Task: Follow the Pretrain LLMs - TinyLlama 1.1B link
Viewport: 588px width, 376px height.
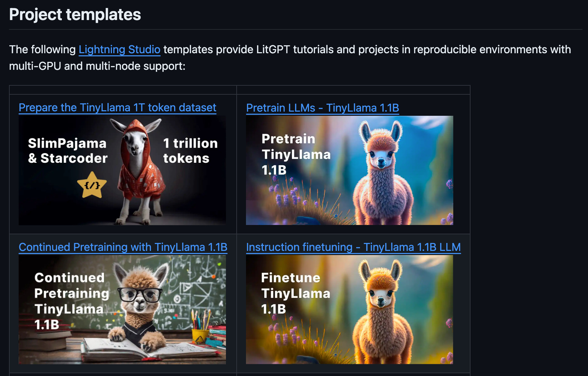Action: click(322, 107)
